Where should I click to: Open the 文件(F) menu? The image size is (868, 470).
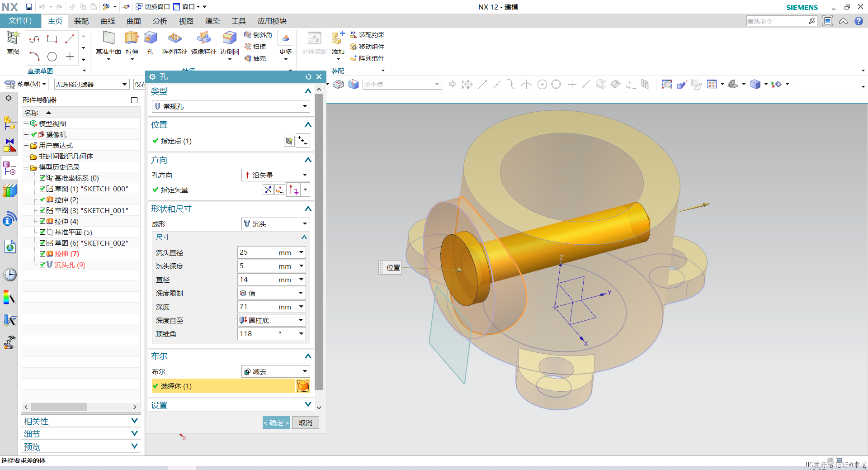click(20, 21)
